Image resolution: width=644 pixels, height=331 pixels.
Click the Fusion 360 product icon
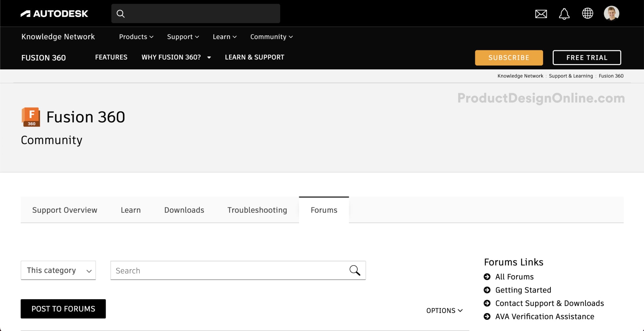pyautogui.click(x=31, y=117)
